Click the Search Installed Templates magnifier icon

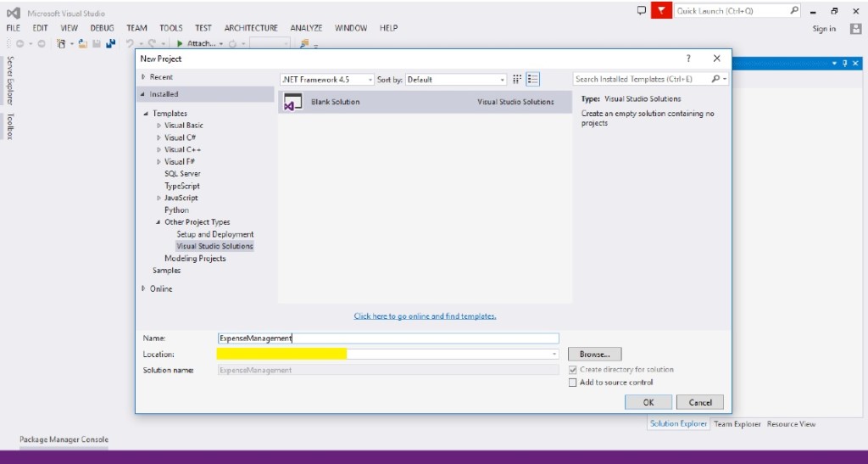[x=715, y=79]
